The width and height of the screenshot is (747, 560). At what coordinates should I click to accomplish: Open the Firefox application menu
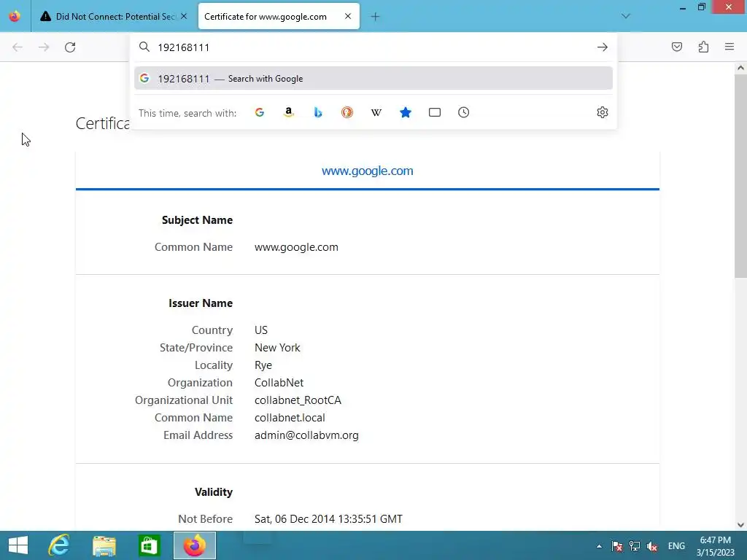tap(729, 47)
